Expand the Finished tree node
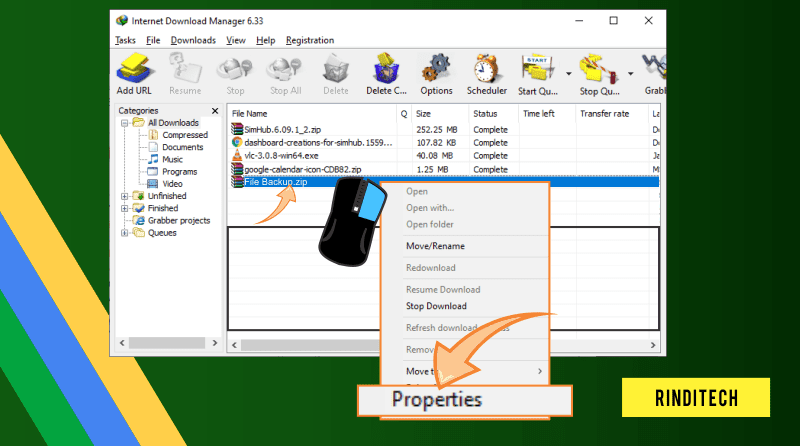The width and height of the screenshot is (800, 446). click(124, 208)
